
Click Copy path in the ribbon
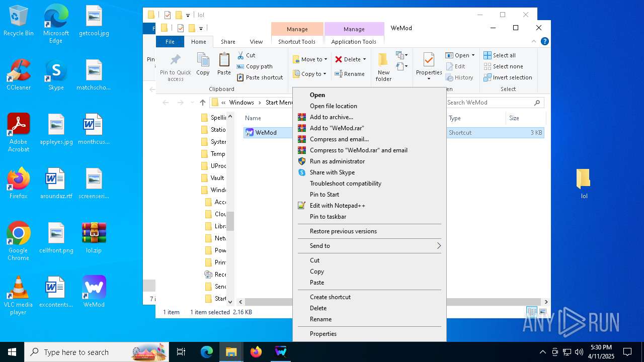coord(255,66)
